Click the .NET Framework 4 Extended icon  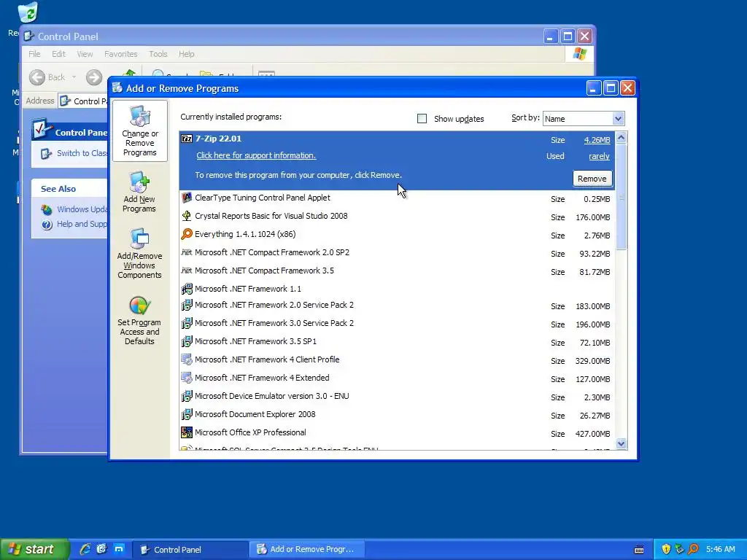click(187, 378)
